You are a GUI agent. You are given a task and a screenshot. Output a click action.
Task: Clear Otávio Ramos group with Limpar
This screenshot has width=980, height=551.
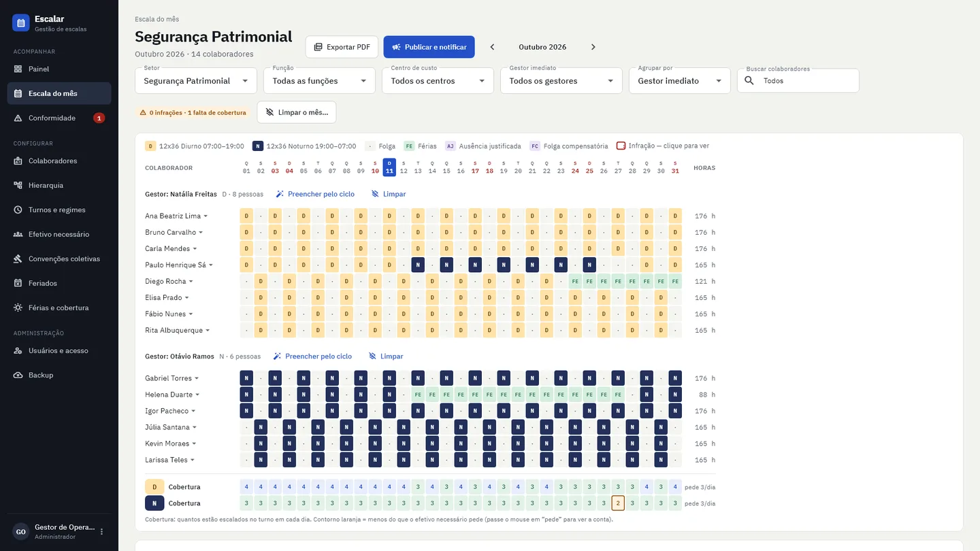click(386, 356)
